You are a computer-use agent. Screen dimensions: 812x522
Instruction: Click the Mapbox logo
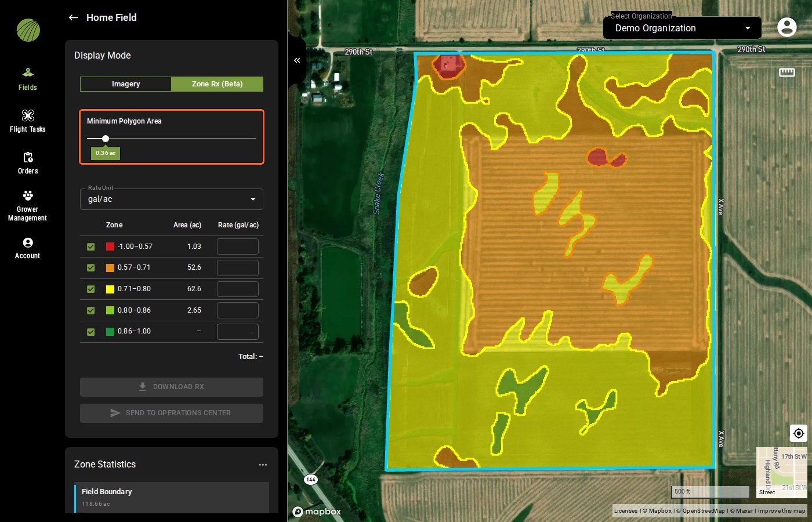(x=317, y=512)
